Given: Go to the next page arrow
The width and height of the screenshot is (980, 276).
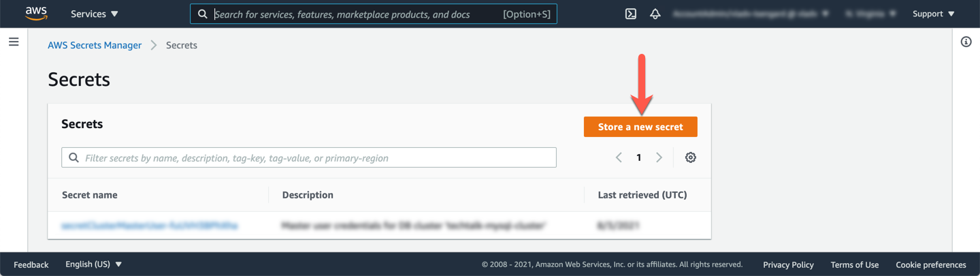Looking at the screenshot, I should [659, 157].
